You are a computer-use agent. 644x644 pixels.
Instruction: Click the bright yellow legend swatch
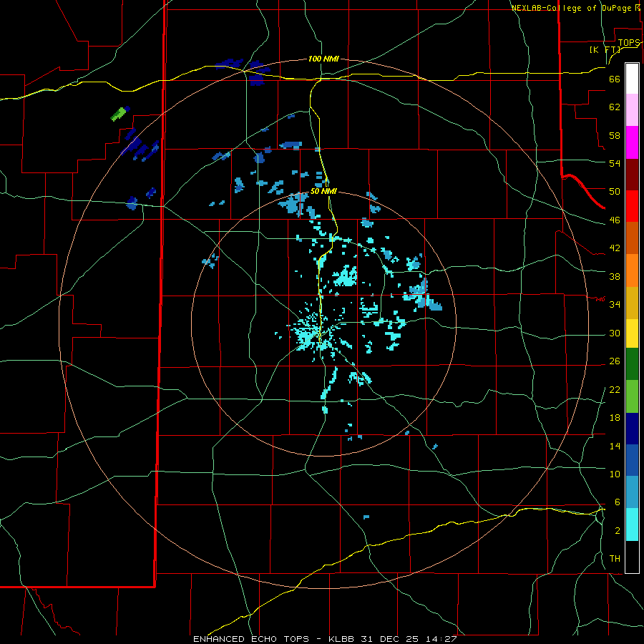pos(632,333)
